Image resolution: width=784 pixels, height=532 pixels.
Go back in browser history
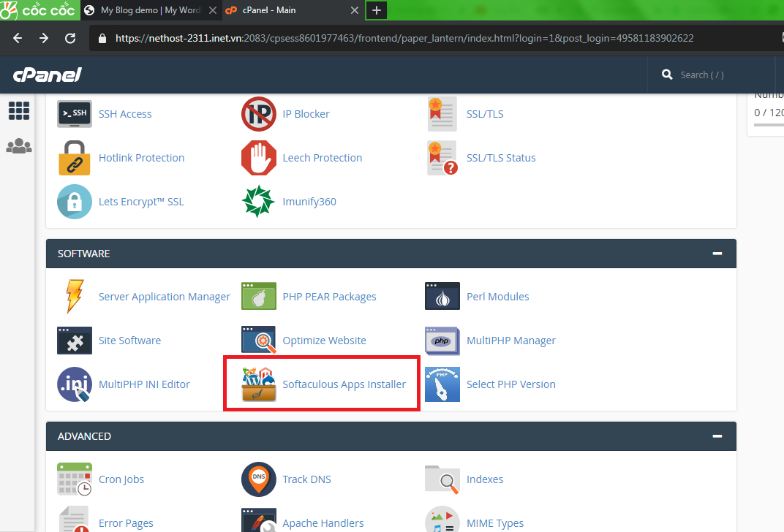(x=18, y=38)
